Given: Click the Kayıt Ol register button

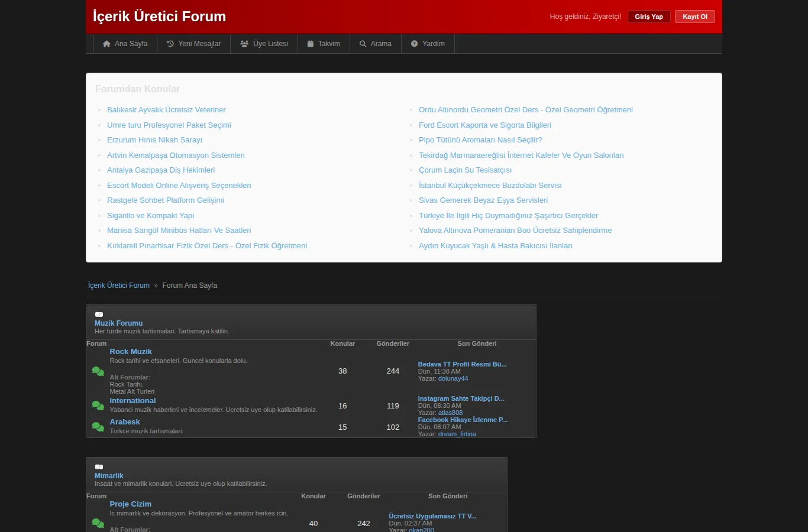Looking at the screenshot, I should 695,17.
